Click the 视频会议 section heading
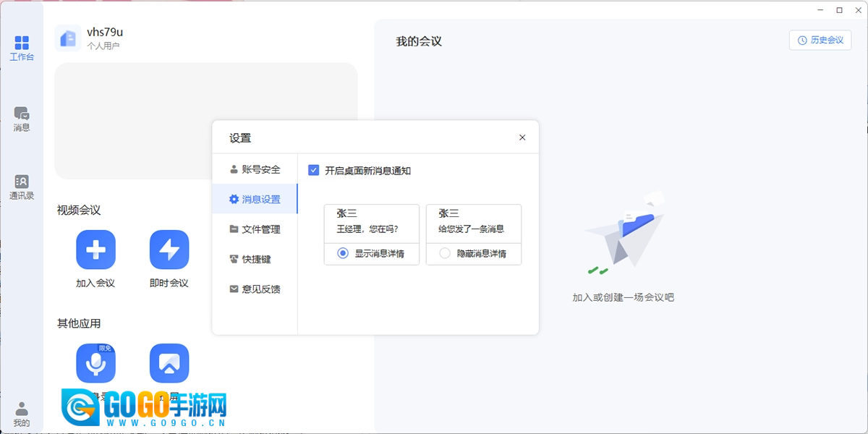 point(79,210)
